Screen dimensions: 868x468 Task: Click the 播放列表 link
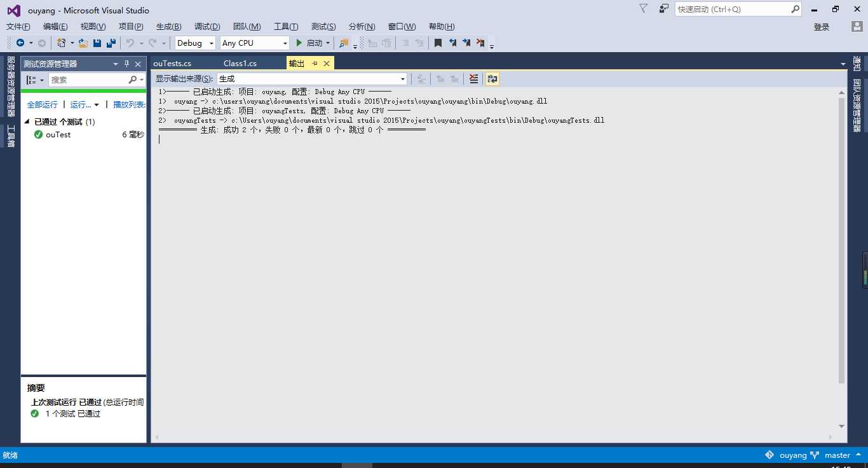click(x=129, y=104)
